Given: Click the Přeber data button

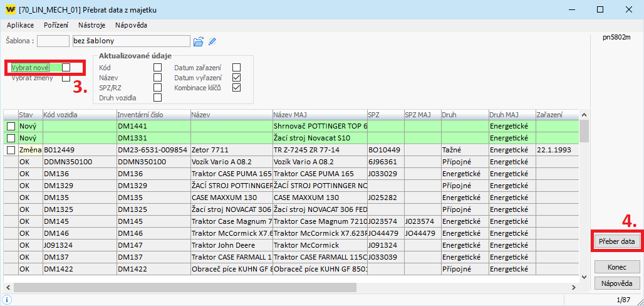Looking at the screenshot, I should click(617, 241).
